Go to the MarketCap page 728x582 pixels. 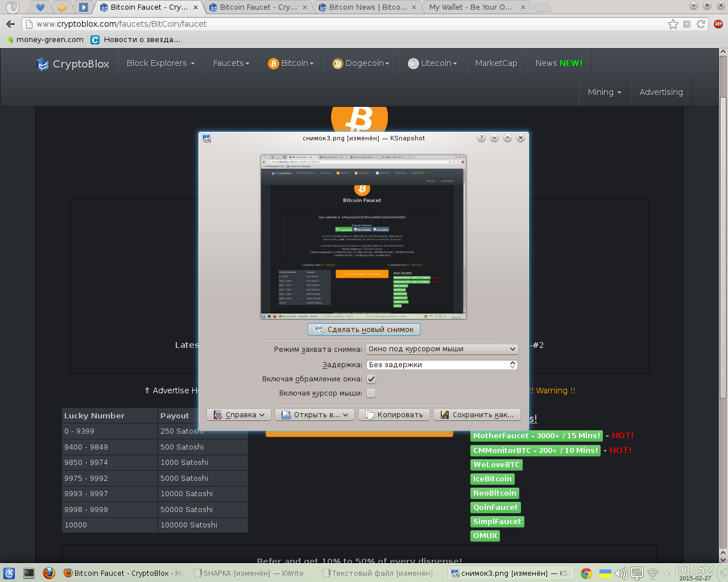pos(496,63)
